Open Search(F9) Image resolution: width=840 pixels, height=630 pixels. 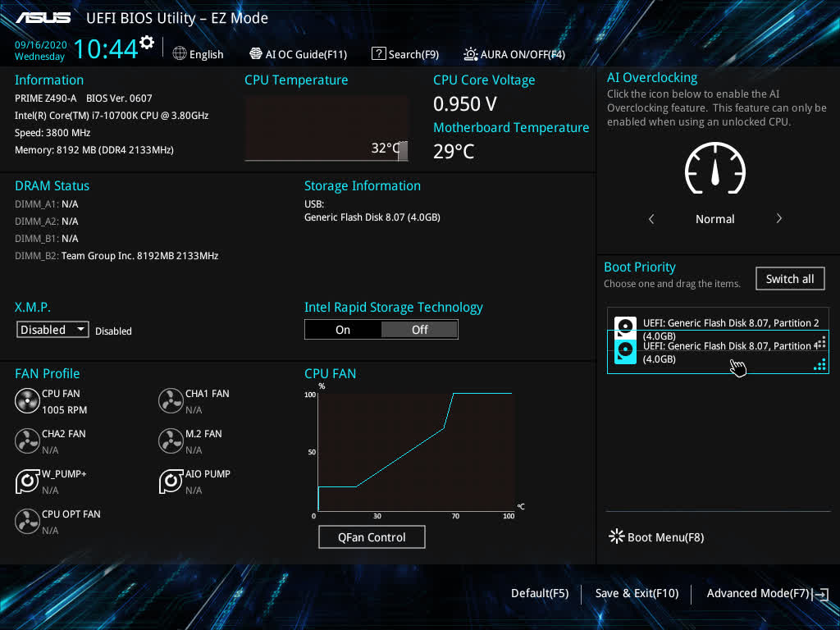[x=405, y=54]
